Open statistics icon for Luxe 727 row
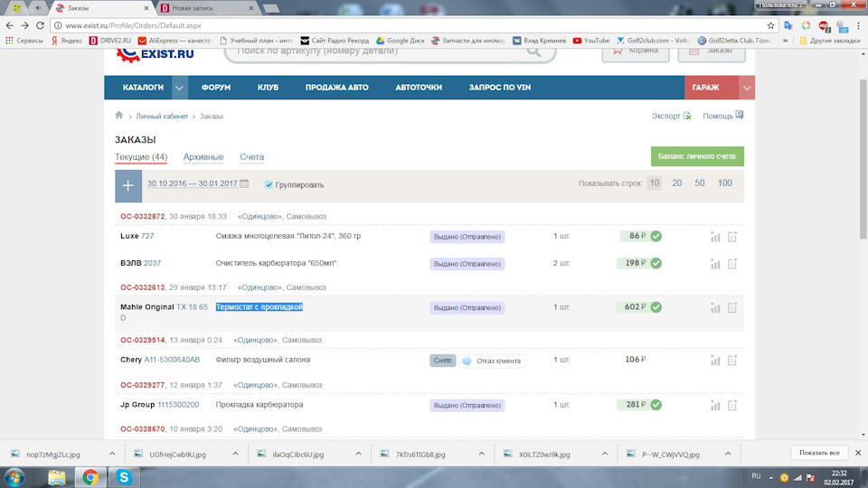This screenshot has width=868, height=488. point(715,237)
